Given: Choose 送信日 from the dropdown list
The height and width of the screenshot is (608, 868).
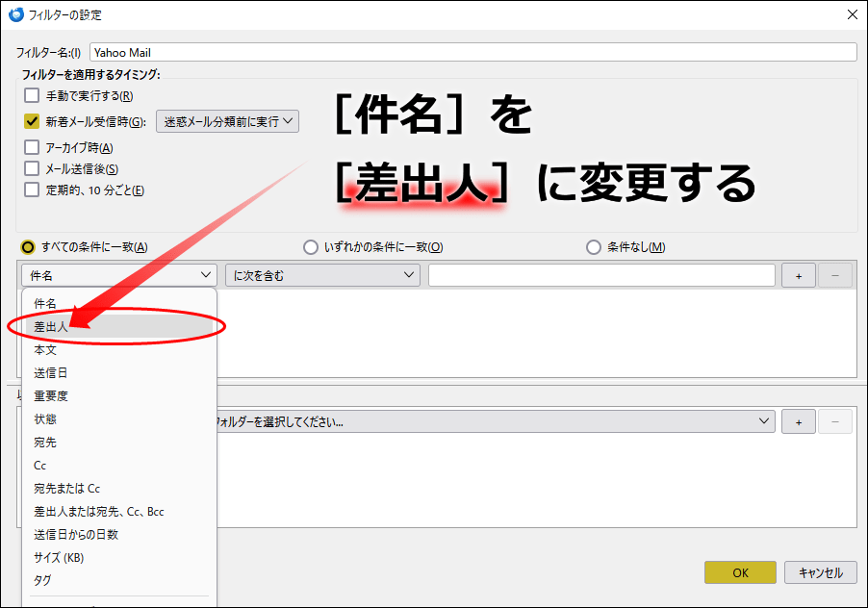Looking at the screenshot, I should pos(119,373).
